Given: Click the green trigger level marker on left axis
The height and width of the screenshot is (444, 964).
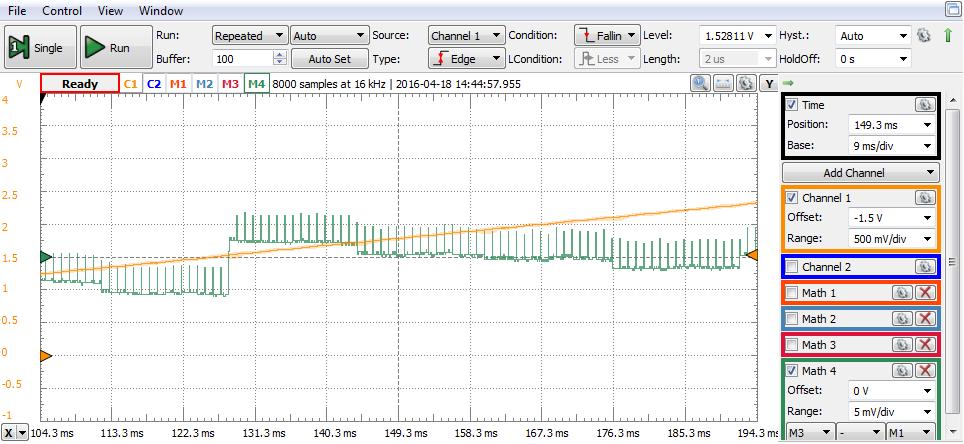Looking at the screenshot, I should coord(46,256).
